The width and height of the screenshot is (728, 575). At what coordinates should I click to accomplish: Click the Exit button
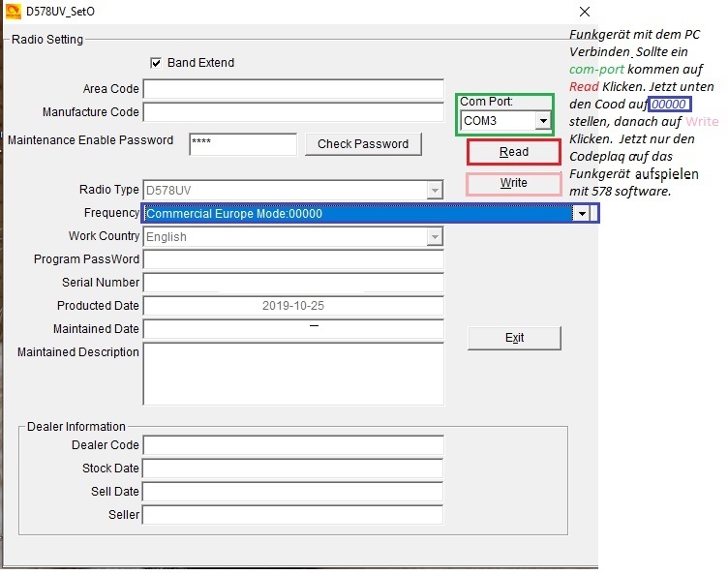click(514, 338)
